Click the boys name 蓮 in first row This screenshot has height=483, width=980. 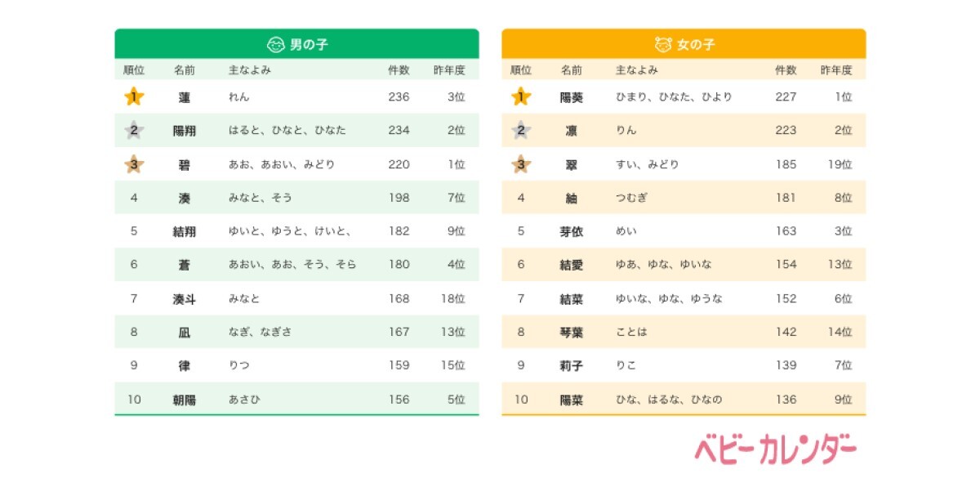(x=185, y=97)
